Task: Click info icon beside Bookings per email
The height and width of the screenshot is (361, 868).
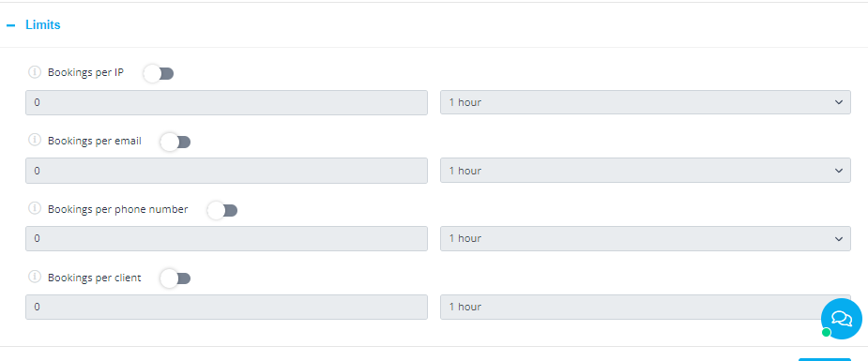Action: (x=35, y=141)
